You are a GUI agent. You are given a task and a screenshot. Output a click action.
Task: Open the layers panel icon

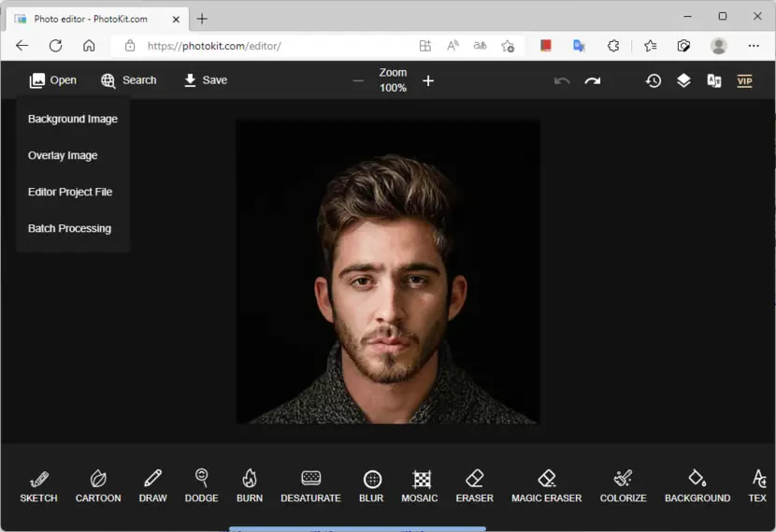click(683, 80)
